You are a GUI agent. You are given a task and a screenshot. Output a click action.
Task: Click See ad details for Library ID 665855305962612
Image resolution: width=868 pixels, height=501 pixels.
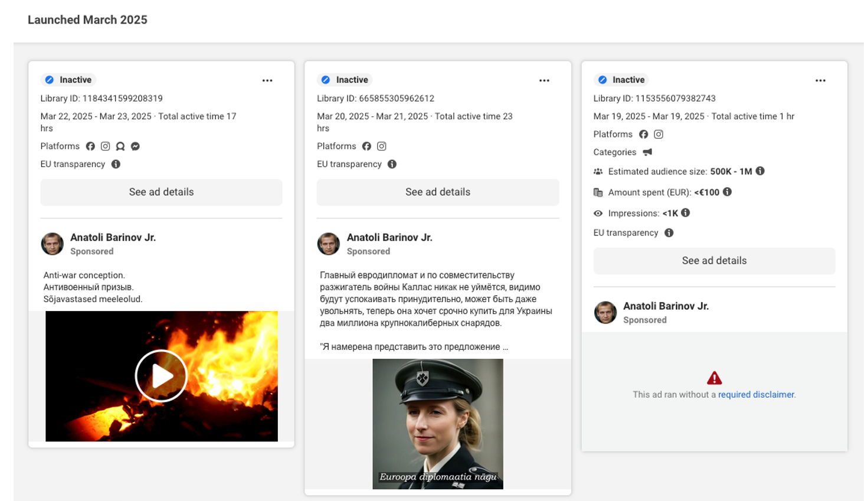[x=437, y=192]
